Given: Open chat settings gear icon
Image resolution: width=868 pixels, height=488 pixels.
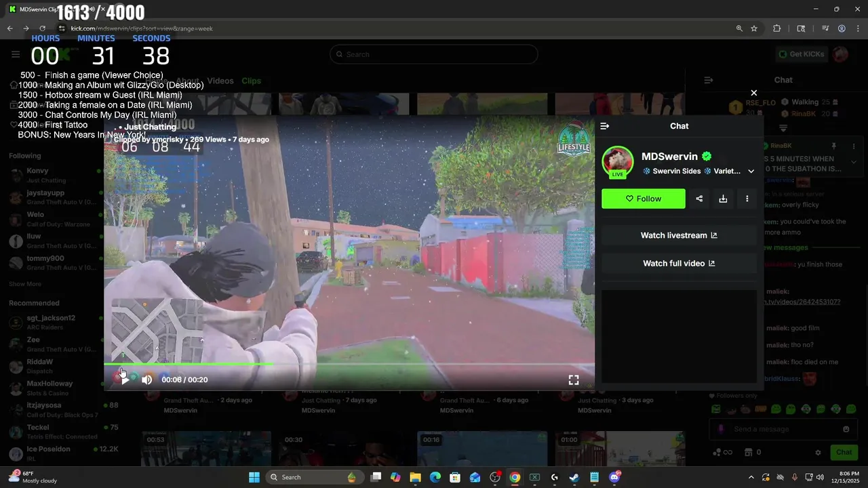Looking at the screenshot, I should pyautogui.click(x=818, y=452).
